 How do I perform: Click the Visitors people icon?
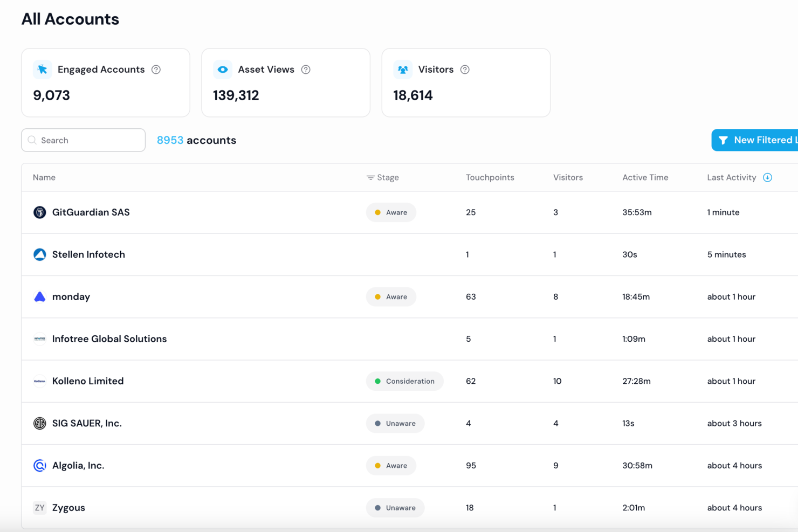pyautogui.click(x=402, y=70)
